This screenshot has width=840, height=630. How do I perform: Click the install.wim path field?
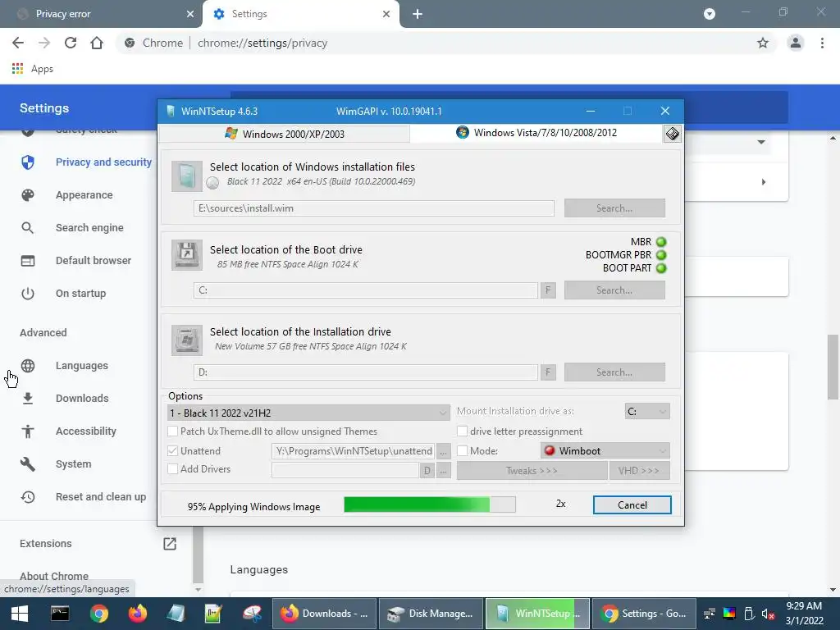[374, 208]
